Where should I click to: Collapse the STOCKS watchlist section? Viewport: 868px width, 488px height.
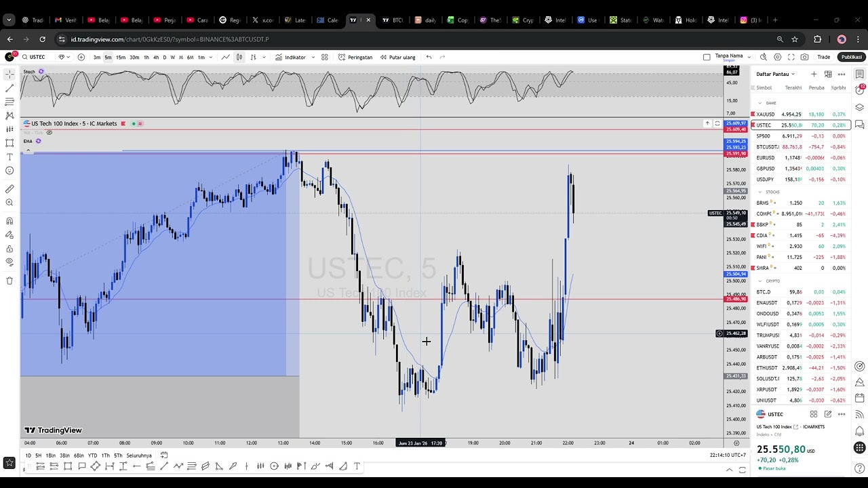pyautogui.click(x=760, y=192)
